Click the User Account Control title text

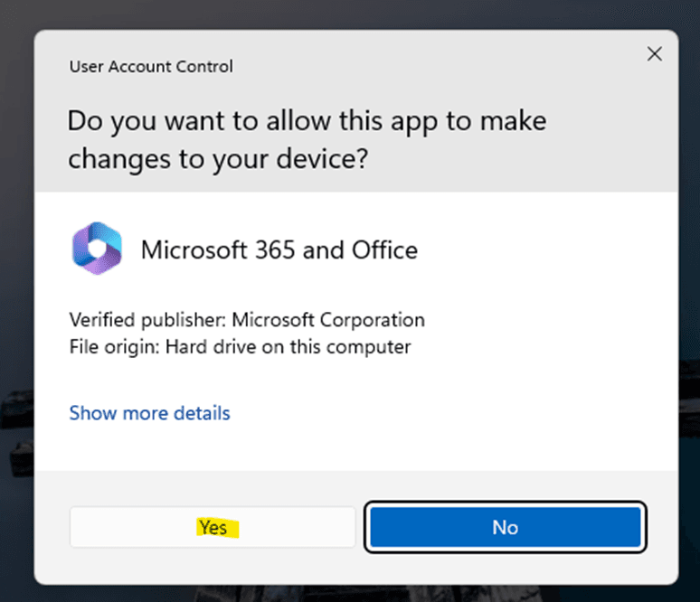[x=151, y=66]
